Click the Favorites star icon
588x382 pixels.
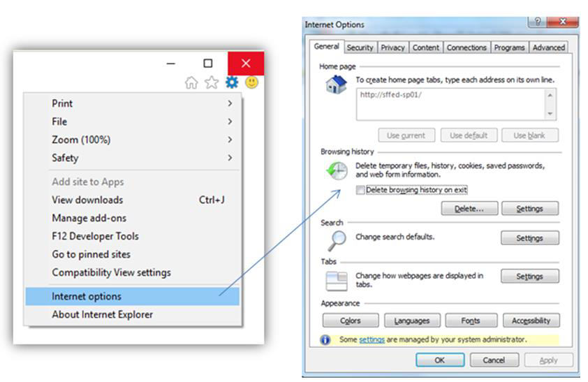coord(211,83)
